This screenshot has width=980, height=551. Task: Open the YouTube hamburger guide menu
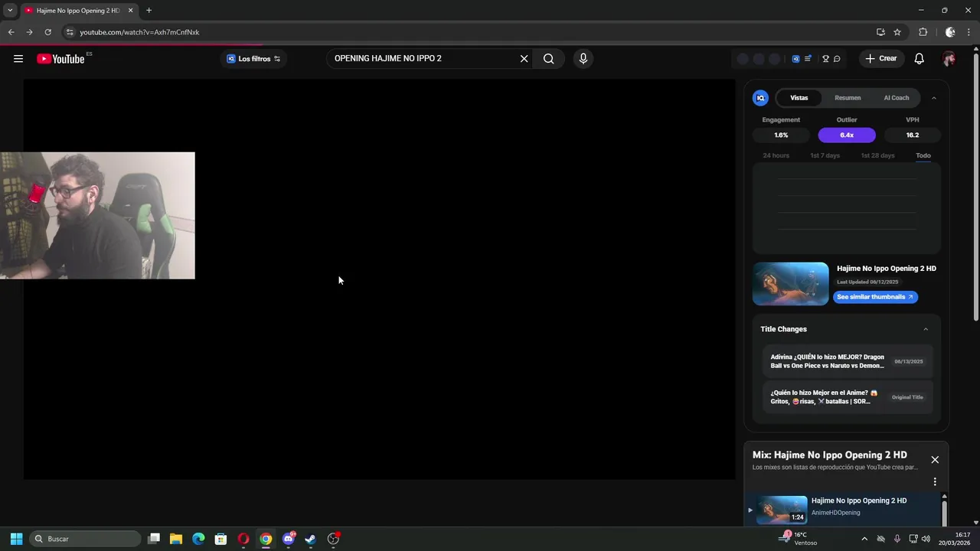[18, 59]
